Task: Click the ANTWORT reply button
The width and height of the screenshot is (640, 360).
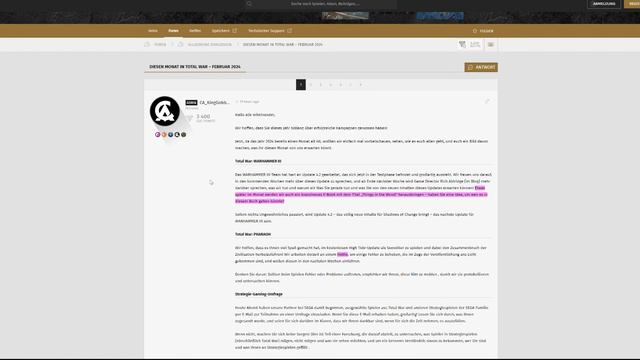Action: [481, 67]
